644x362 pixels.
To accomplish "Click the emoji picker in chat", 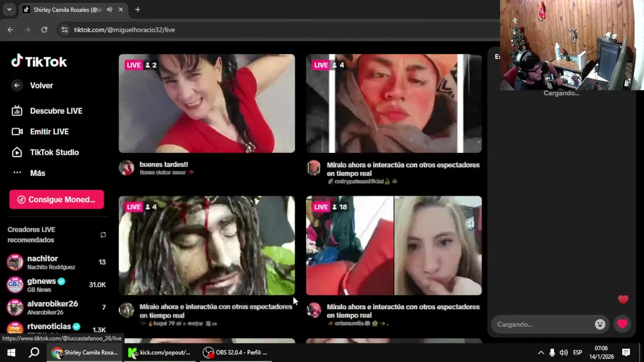I will pos(600,324).
